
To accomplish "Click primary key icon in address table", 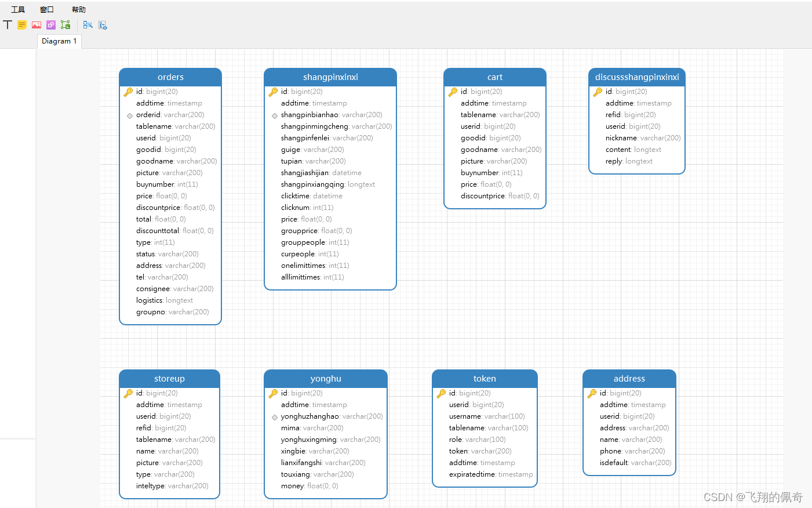I will point(592,393).
